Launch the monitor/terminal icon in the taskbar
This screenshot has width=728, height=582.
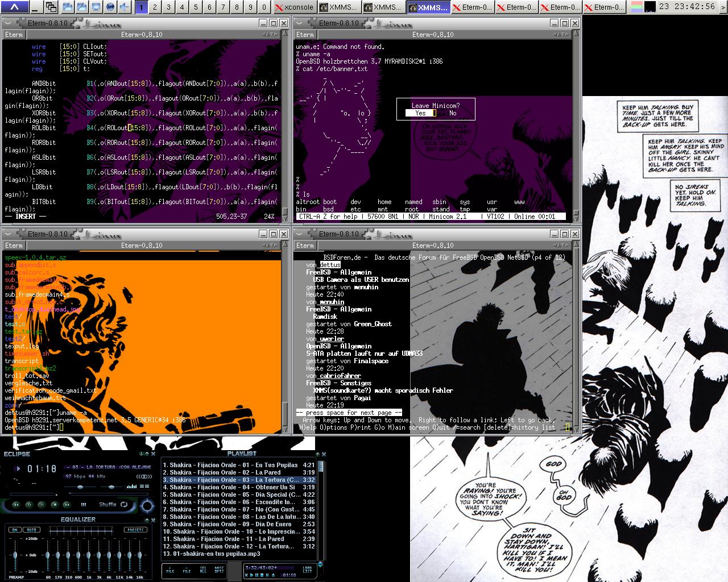pos(96,7)
